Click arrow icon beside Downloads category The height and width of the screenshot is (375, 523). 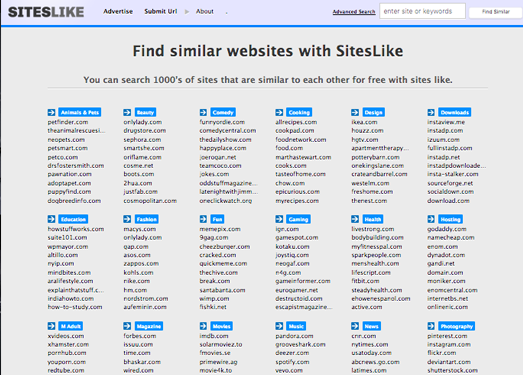[x=431, y=112]
